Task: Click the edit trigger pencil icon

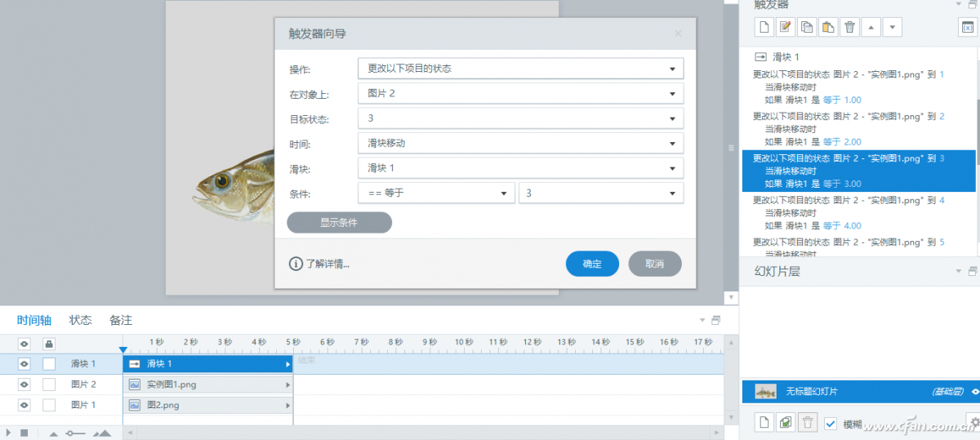Action: click(x=785, y=28)
